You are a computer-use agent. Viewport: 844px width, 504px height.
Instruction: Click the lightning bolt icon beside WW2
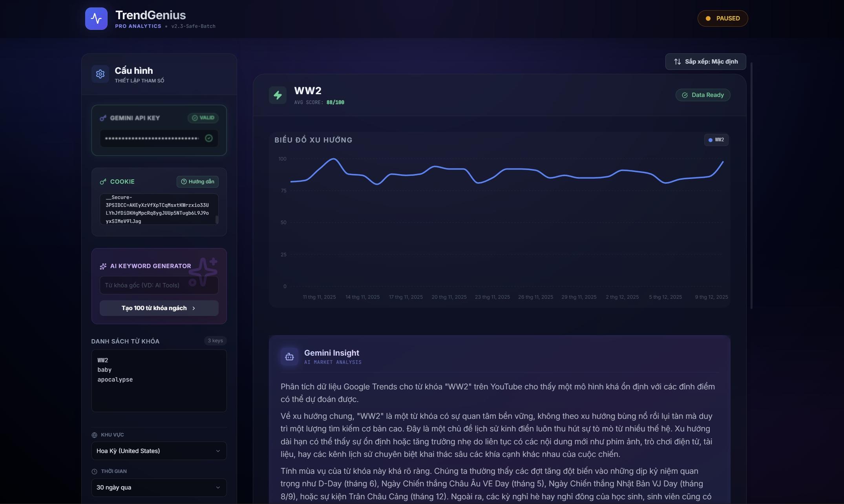click(278, 95)
